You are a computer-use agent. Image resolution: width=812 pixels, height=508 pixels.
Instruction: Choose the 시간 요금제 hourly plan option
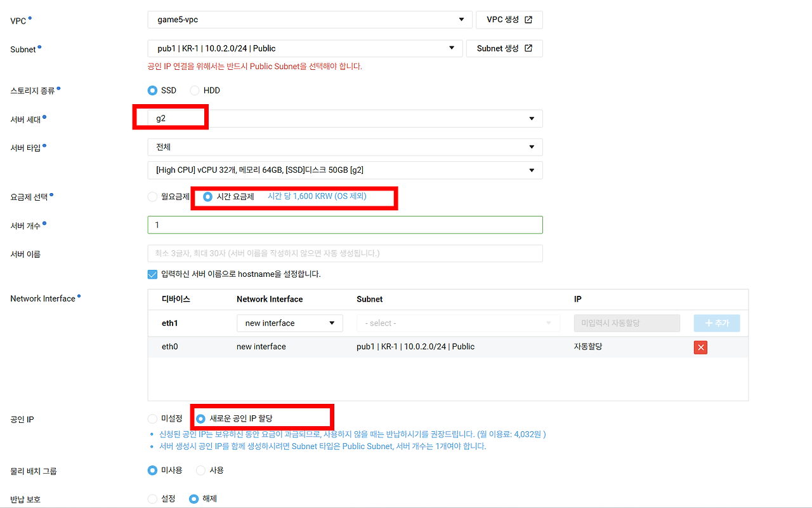207,197
